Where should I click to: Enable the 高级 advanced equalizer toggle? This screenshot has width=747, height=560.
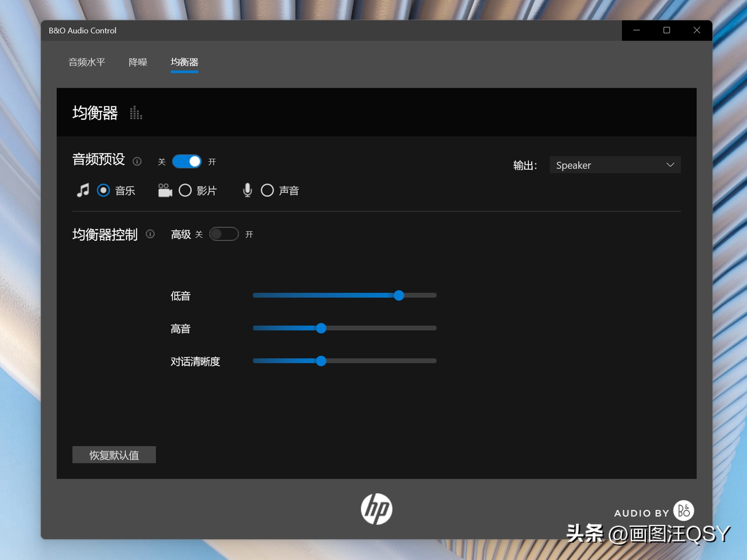[x=224, y=234]
